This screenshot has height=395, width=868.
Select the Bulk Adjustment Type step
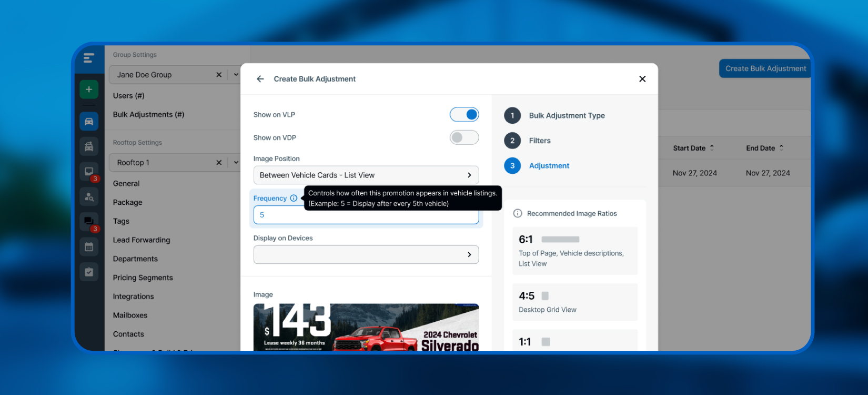coord(566,115)
